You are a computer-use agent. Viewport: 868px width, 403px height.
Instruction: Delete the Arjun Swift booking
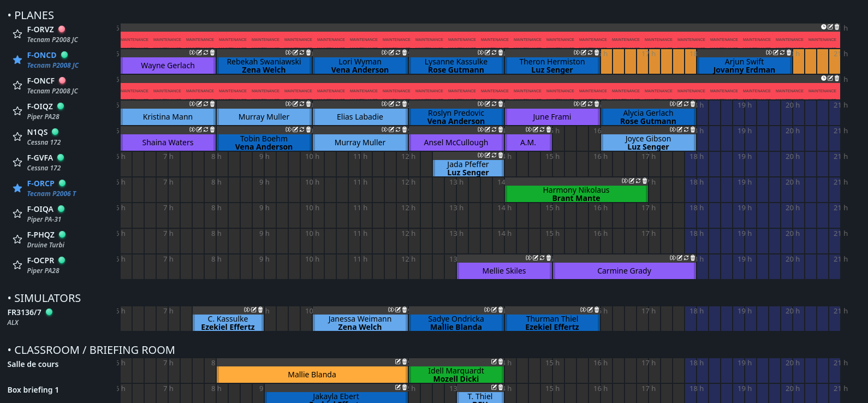(789, 53)
